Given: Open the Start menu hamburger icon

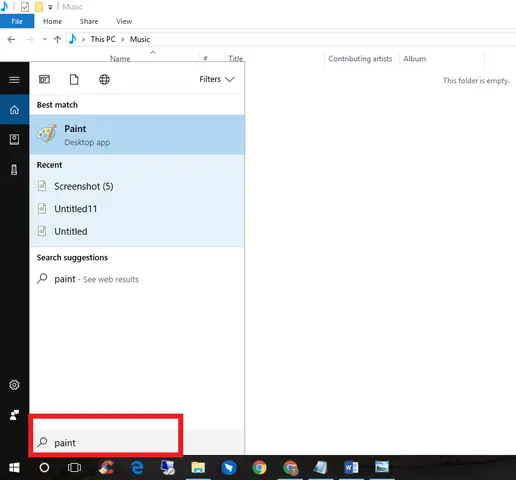Looking at the screenshot, I should click(x=14, y=80).
